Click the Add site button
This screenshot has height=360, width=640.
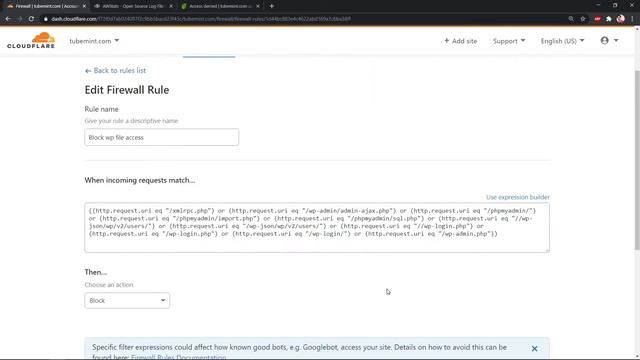pyautogui.click(x=460, y=41)
